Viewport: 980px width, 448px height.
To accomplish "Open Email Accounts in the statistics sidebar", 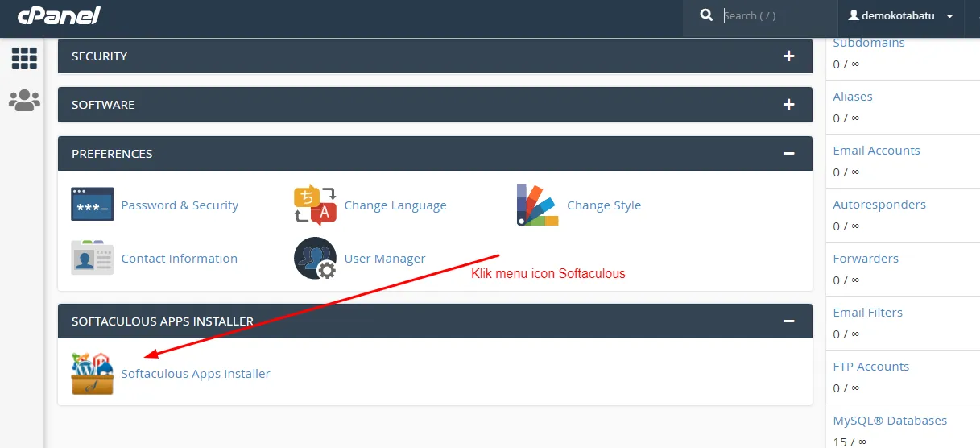I will pos(876,151).
